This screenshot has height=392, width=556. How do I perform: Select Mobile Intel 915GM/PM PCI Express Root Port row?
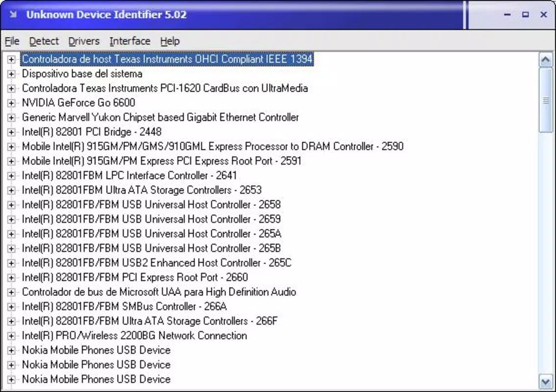[161, 161]
